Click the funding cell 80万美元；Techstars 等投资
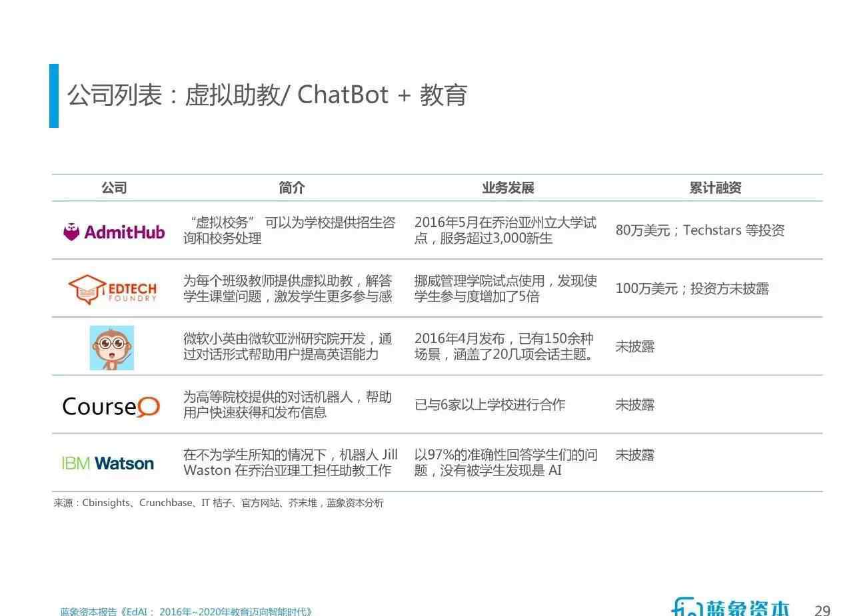The image size is (853, 616). (x=700, y=230)
